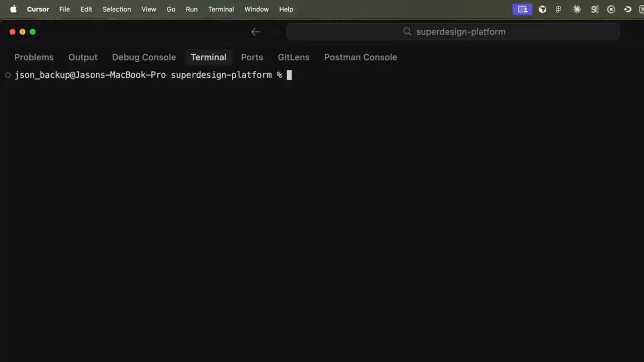Click the Figma icon in menu bar
This screenshot has width=644, height=362.
[x=559, y=9]
